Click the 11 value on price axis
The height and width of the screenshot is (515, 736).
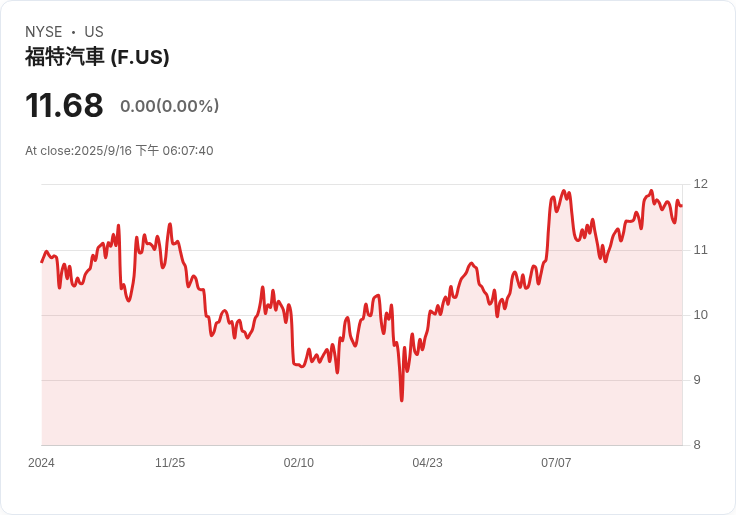700,250
